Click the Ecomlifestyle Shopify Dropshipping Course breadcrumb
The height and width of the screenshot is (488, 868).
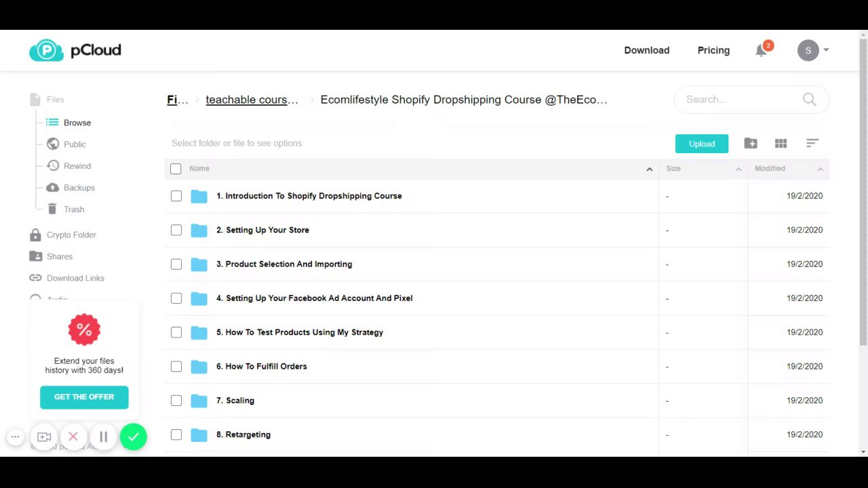[464, 100]
